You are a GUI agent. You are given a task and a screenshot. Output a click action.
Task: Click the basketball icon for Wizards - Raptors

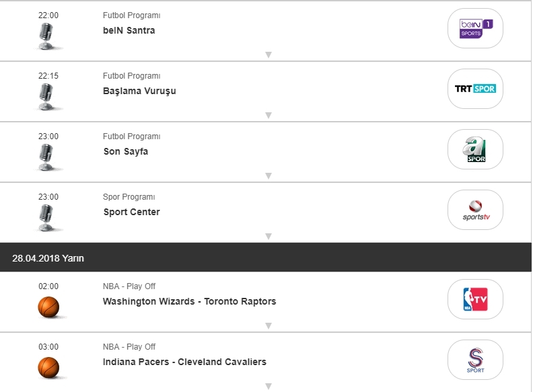48,307
